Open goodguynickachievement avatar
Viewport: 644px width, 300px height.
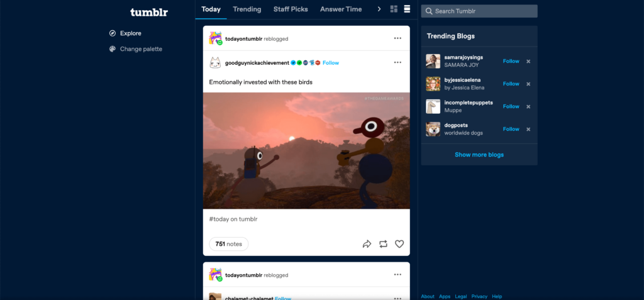point(216,63)
